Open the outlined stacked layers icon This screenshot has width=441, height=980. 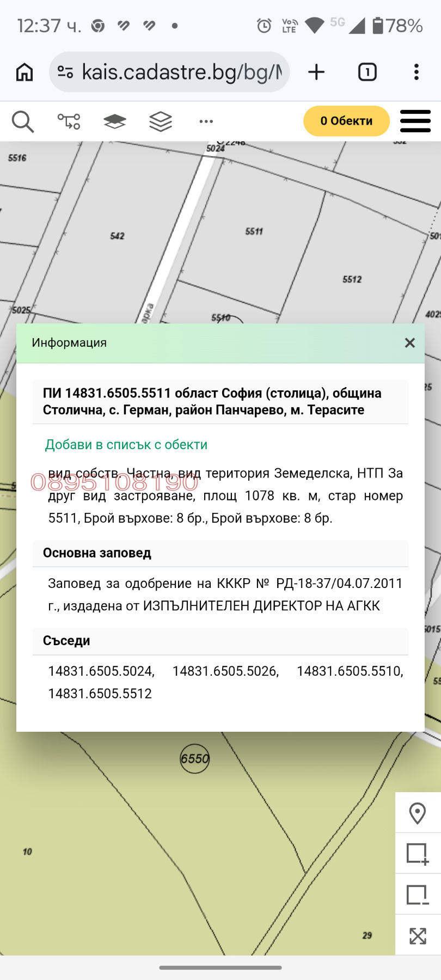[161, 121]
